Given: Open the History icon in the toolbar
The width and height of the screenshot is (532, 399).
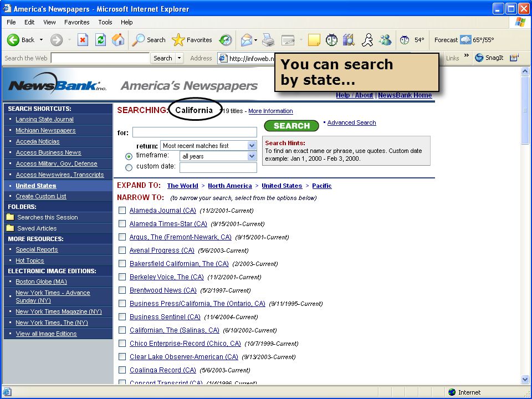Looking at the screenshot, I should pos(226,40).
